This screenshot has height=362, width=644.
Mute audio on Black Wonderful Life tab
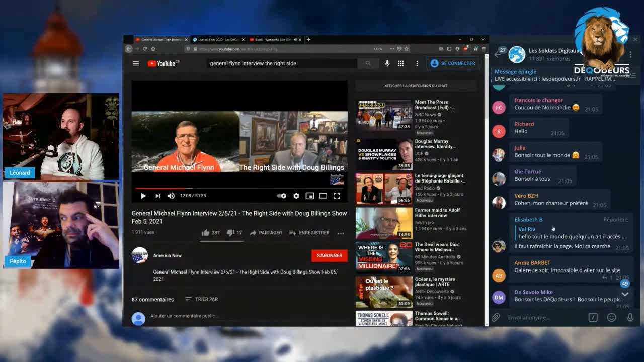pos(295,39)
